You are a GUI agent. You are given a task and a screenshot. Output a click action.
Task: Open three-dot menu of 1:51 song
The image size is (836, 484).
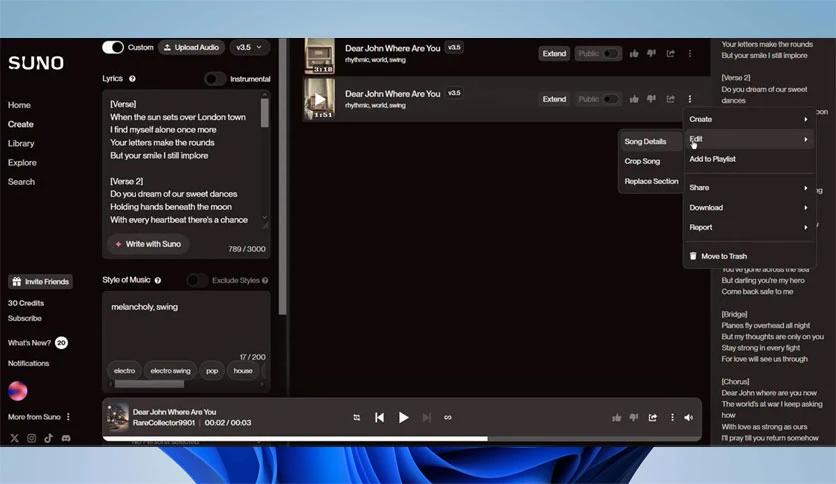coord(690,99)
